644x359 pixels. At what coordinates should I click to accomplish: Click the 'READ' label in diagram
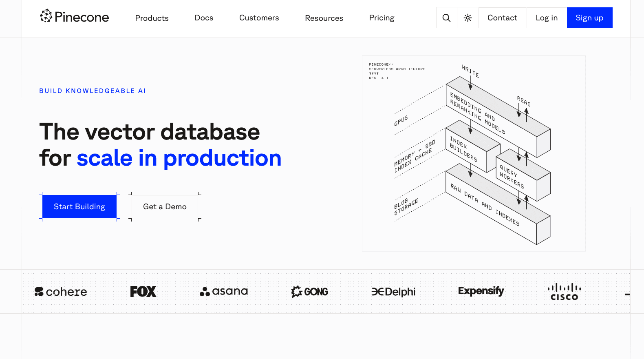pyautogui.click(x=524, y=101)
